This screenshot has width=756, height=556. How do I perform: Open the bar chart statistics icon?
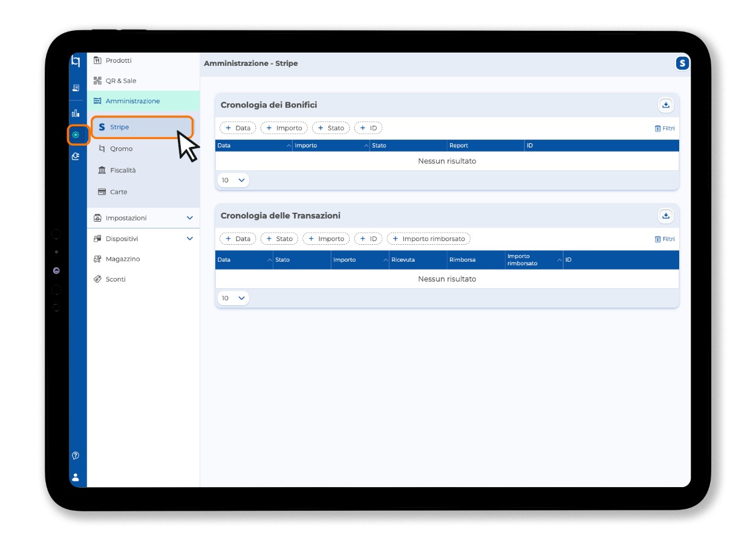click(76, 113)
